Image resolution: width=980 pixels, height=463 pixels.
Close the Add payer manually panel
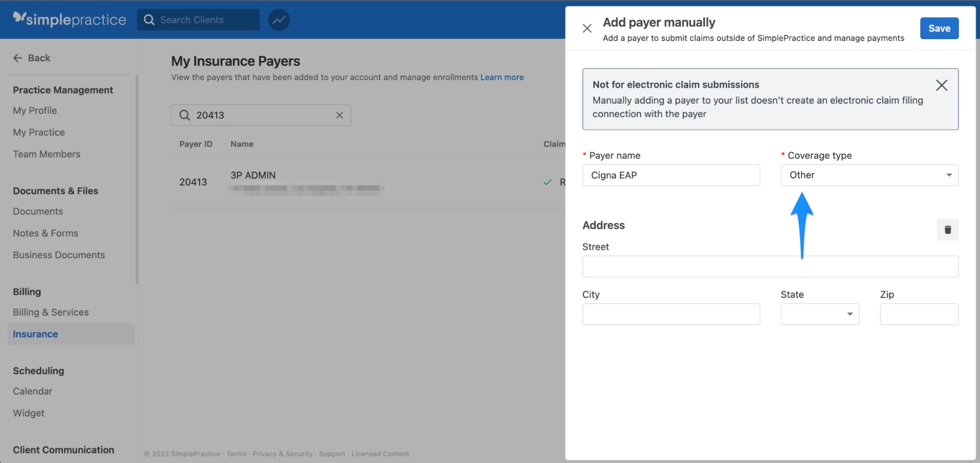click(587, 28)
